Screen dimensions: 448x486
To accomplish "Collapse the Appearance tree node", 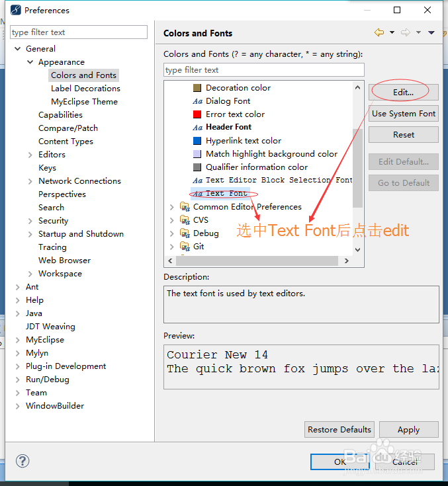I will coord(30,62).
